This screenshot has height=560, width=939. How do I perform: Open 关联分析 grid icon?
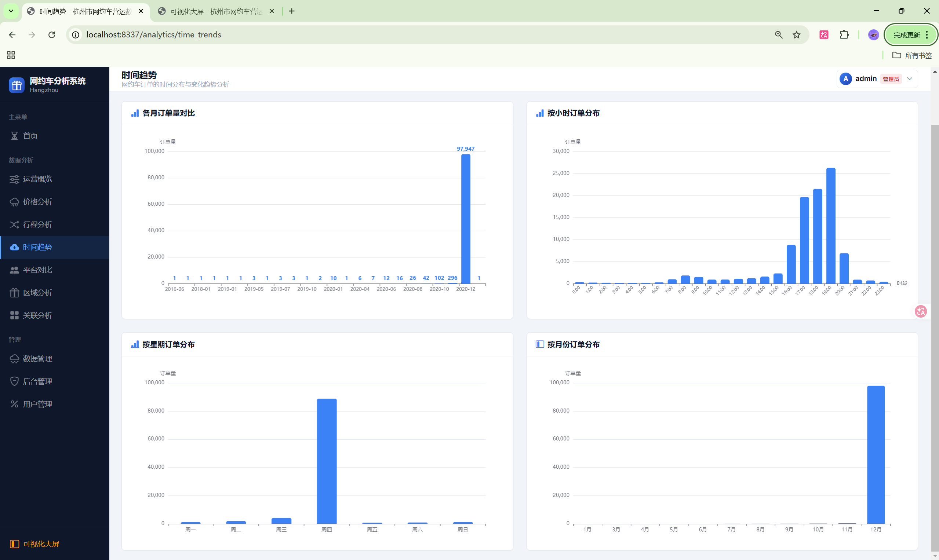coord(14,315)
